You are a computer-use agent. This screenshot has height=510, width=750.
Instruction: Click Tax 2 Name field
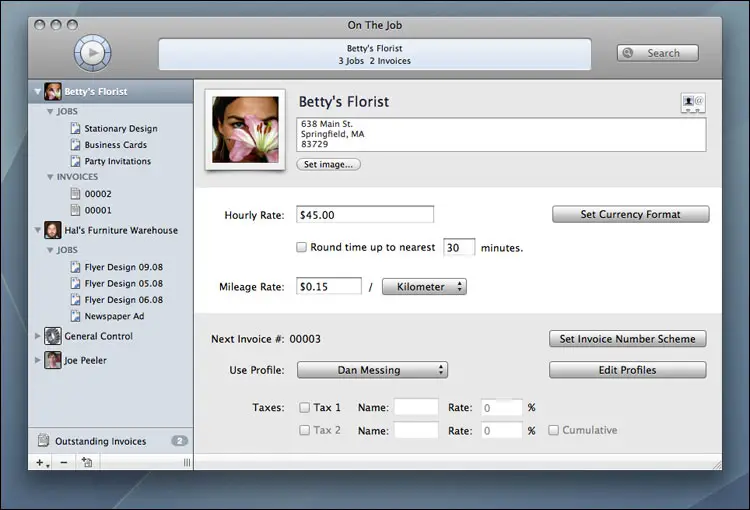(x=416, y=430)
